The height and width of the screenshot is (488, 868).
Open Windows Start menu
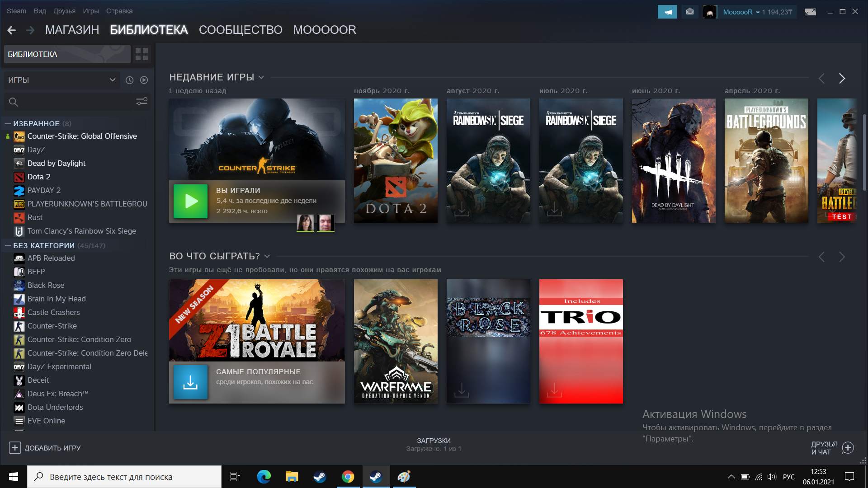click(x=14, y=477)
